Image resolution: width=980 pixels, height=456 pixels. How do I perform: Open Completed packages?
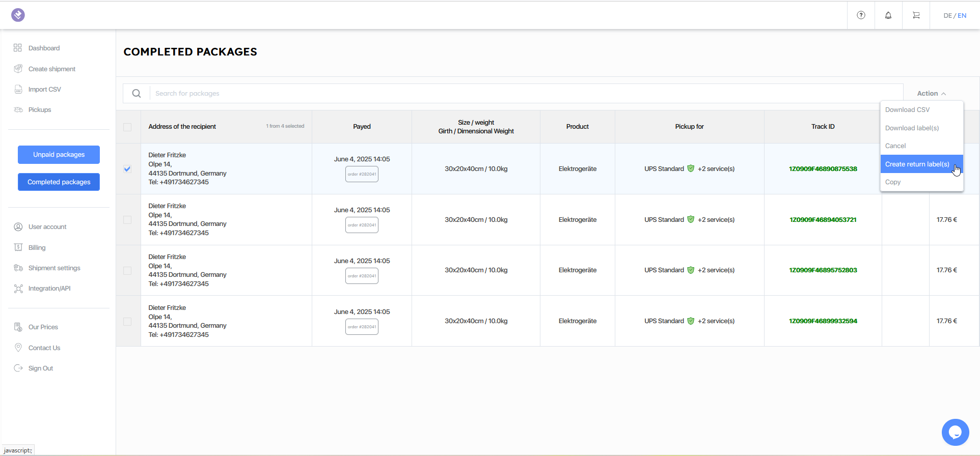coord(59,182)
